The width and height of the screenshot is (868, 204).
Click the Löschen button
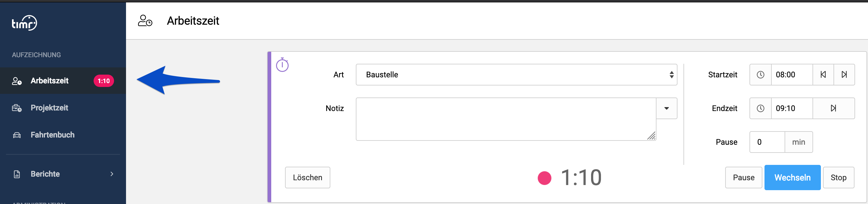pos(308,178)
